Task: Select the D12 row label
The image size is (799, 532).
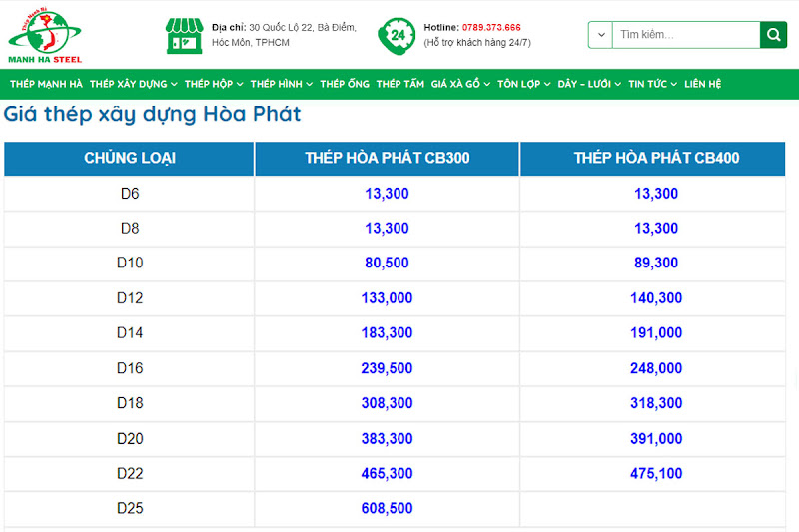Action: point(130,298)
